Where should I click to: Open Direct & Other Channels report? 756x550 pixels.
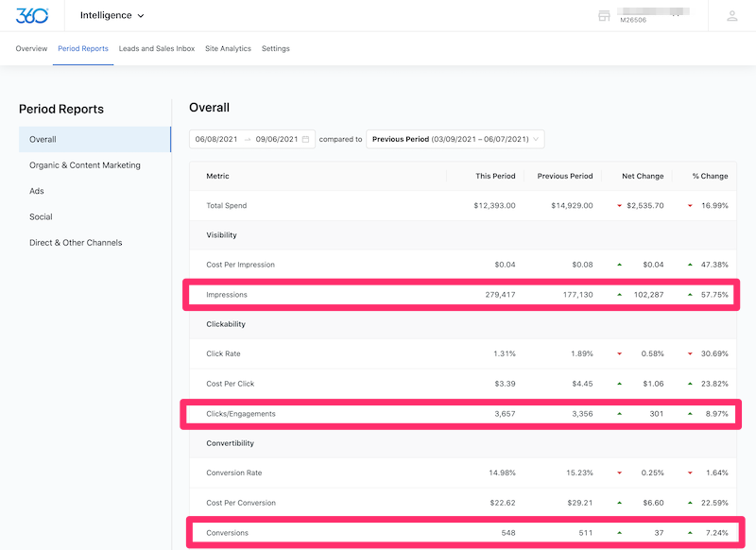(76, 243)
